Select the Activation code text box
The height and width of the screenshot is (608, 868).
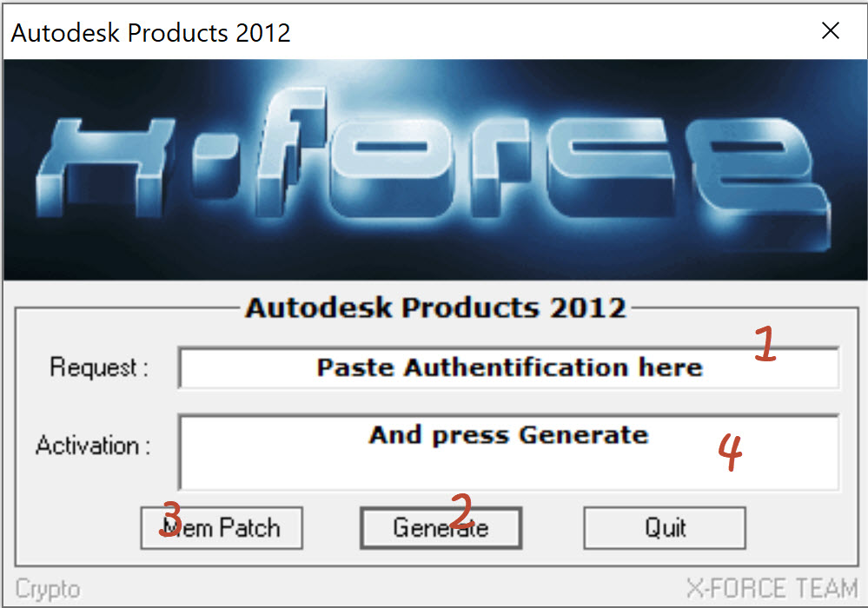pyautogui.click(x=508, y=452)
